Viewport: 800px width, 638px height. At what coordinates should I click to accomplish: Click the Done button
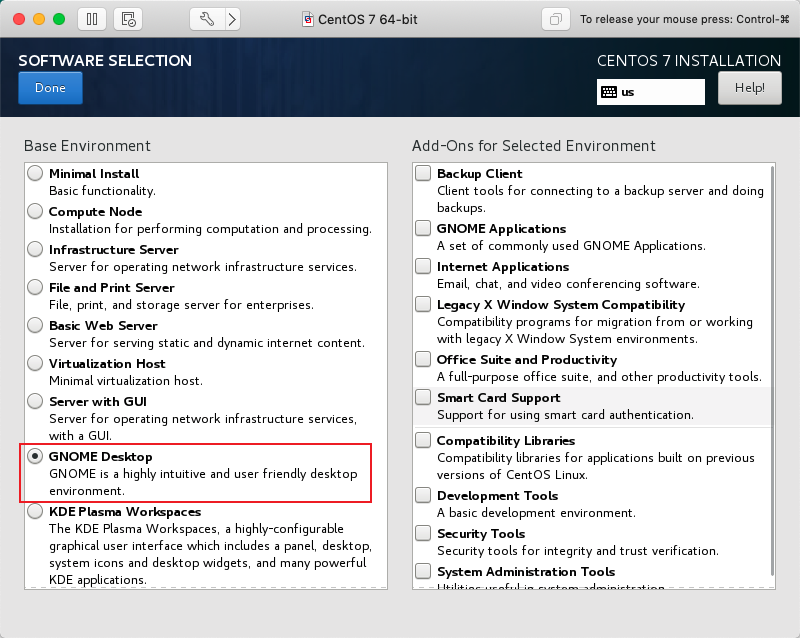[x=51, y=88]
